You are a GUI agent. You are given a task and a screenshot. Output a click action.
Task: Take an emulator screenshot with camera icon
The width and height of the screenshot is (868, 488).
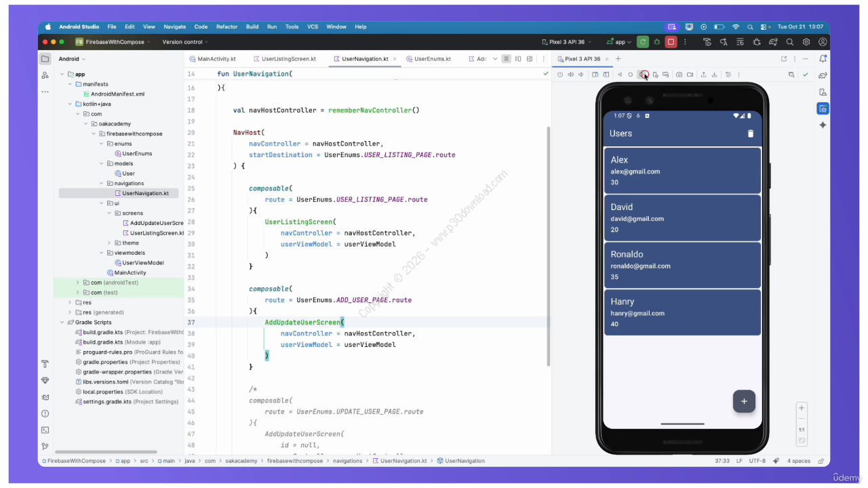(679, 75)
